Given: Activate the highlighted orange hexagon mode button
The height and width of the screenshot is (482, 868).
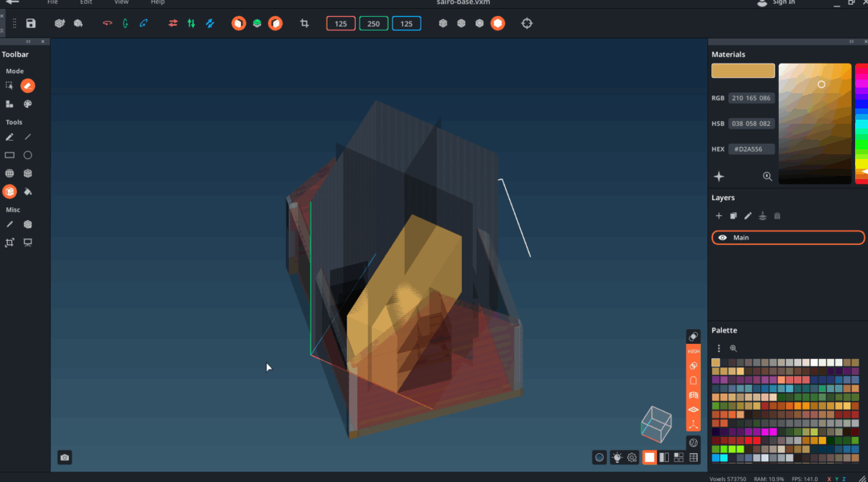Looking at the screenshot, I should [498, 23].
